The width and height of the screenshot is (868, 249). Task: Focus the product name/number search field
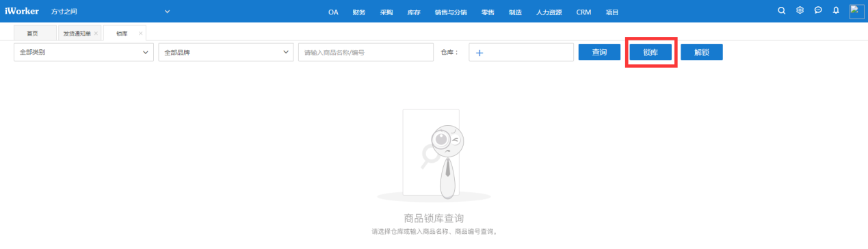coord(366,52)
